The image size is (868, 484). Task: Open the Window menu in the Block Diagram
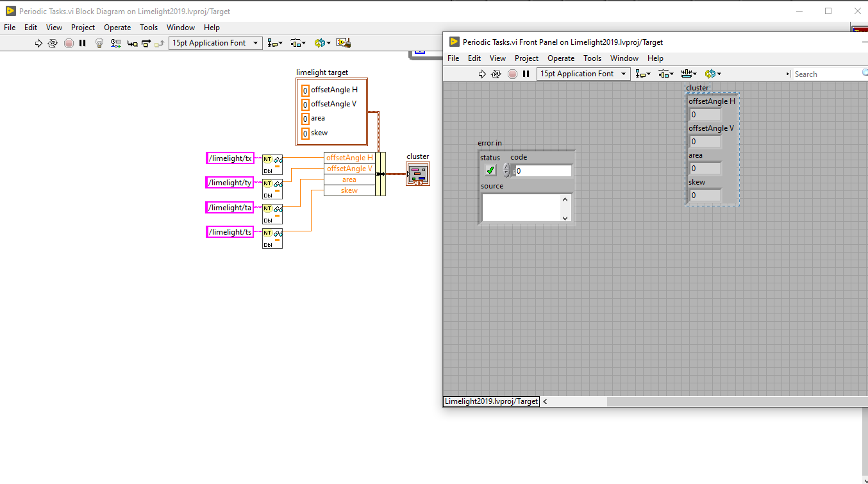(181, 28)
